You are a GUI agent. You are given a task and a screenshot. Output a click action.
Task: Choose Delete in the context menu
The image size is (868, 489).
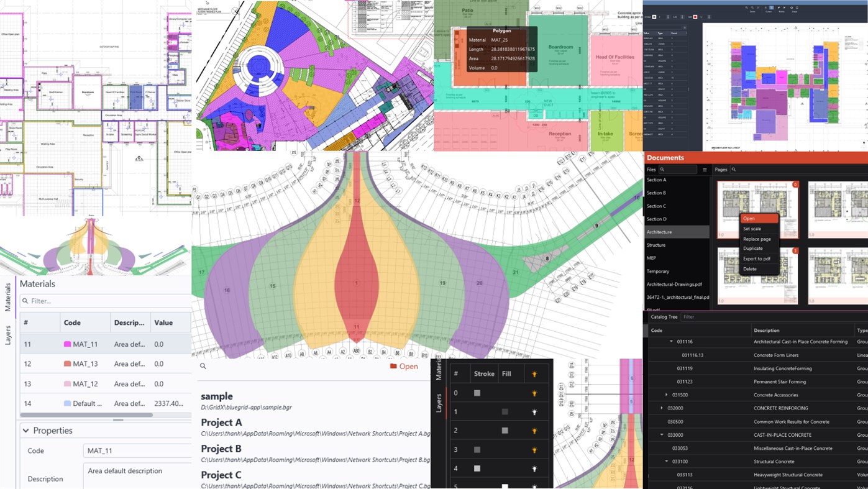(x=758, y=269)
